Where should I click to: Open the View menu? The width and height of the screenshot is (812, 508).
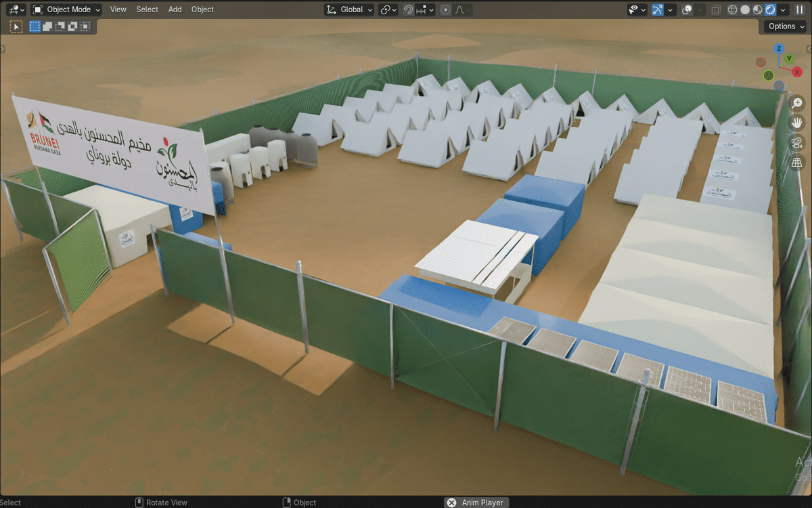(118, 9)
